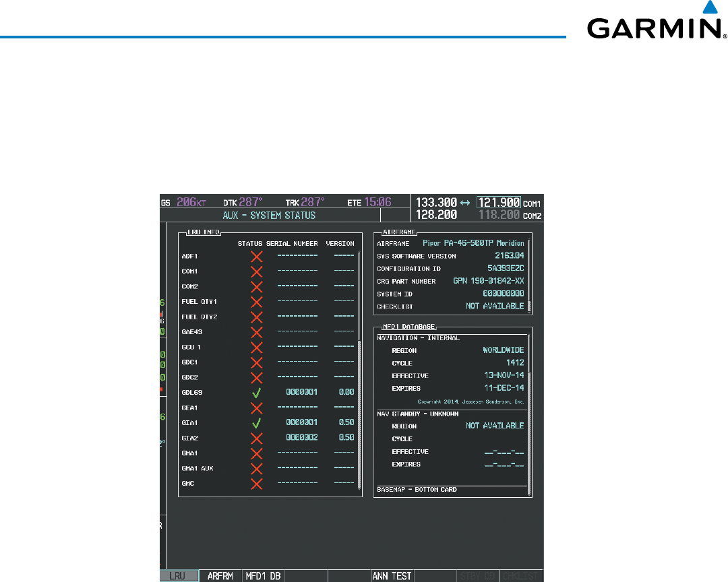Click the GMC red X status icon
728x582 pixels.
(x=256, y=484)
